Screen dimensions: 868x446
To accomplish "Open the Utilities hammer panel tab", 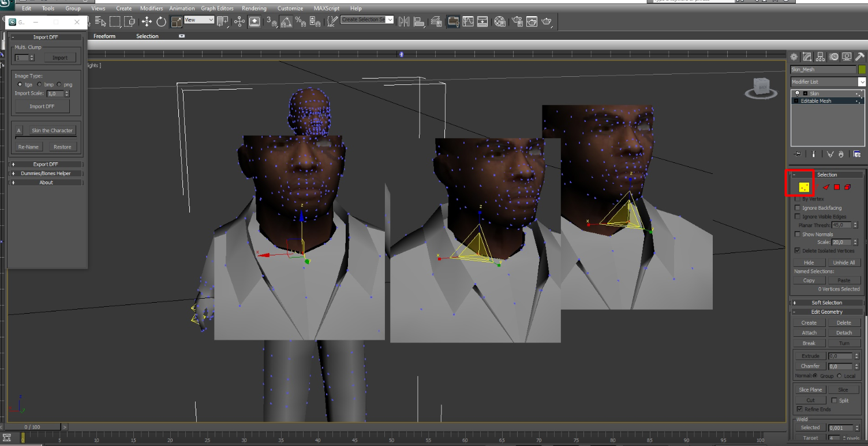I will click(860, 57).
